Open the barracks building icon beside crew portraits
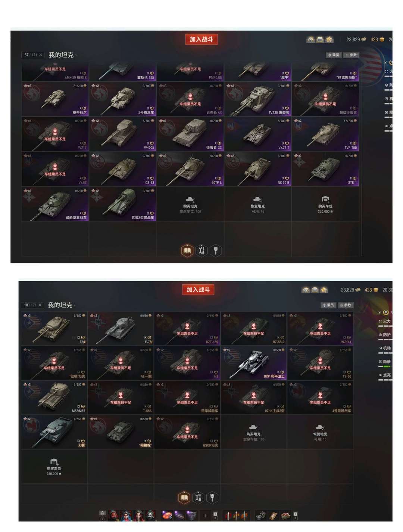 point(102,513)
